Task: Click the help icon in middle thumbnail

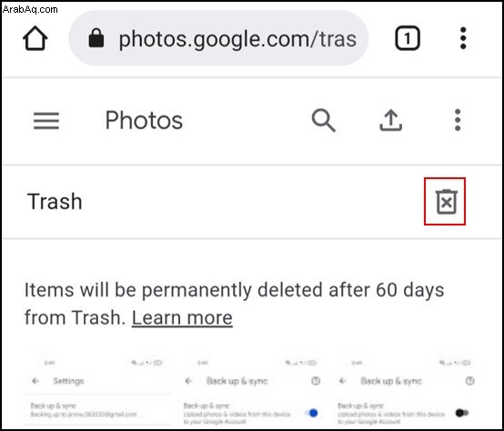Action: tap(316, 381)
